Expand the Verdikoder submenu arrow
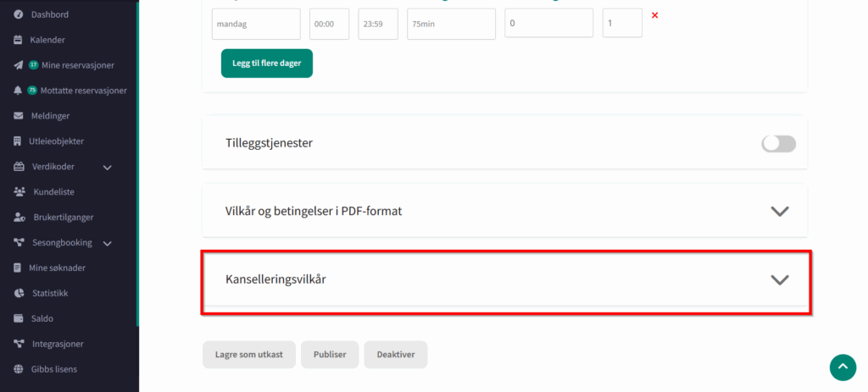The width and height of the screenshot is (868, 392). (108, 168)
